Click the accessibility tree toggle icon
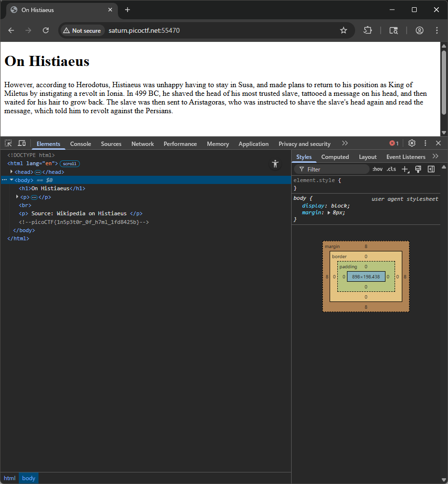448x484 pixels. (275, 164)
